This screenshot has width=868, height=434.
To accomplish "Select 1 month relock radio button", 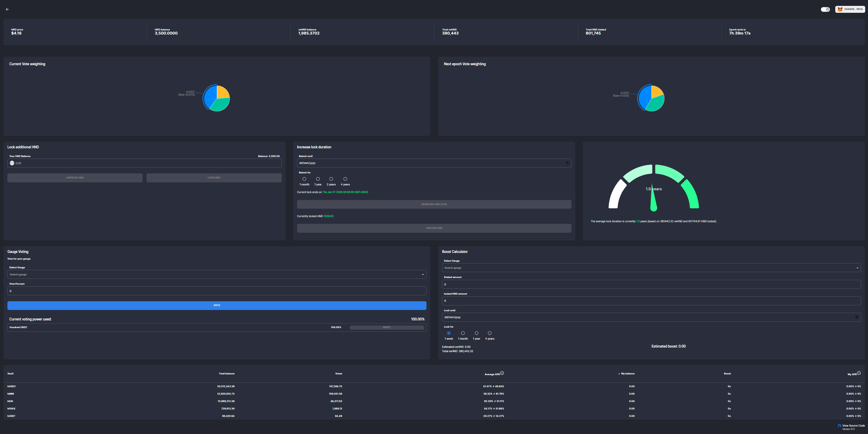I will click(x=304, y=179).
